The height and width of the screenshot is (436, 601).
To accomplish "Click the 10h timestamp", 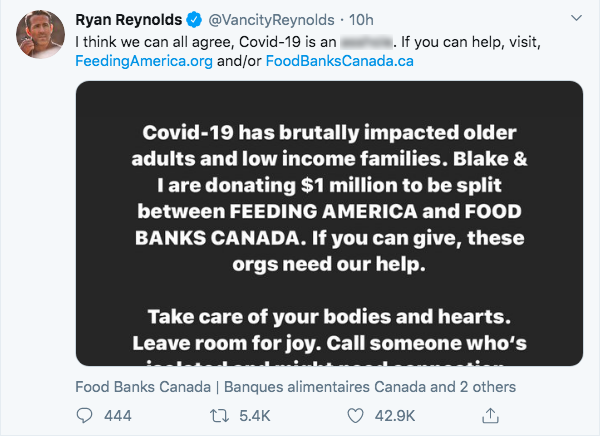I will coord(361,20).
